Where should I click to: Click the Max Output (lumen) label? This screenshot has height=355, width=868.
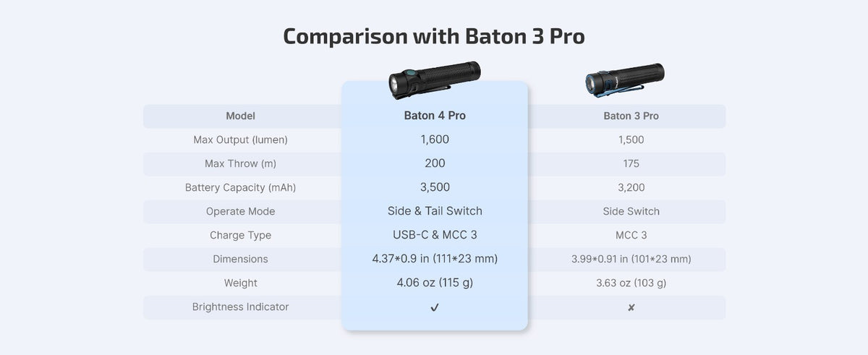240,140
